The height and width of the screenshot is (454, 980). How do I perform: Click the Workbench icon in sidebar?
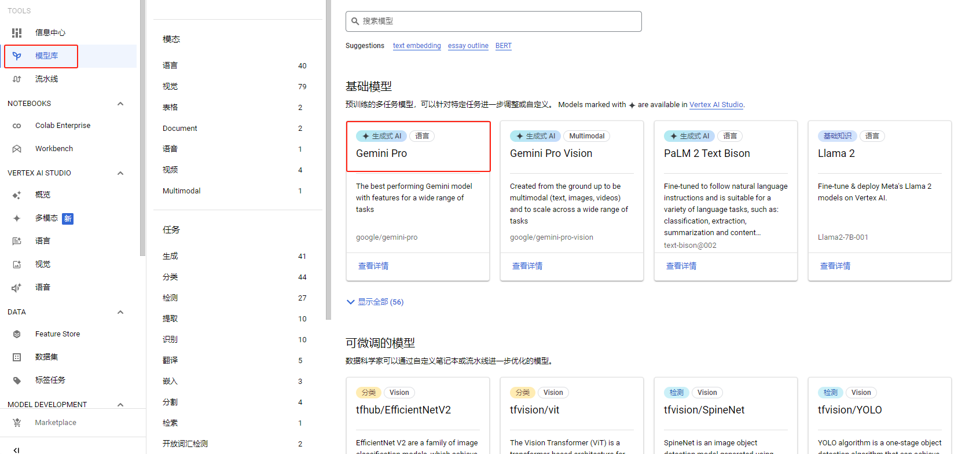click(17, 149)
